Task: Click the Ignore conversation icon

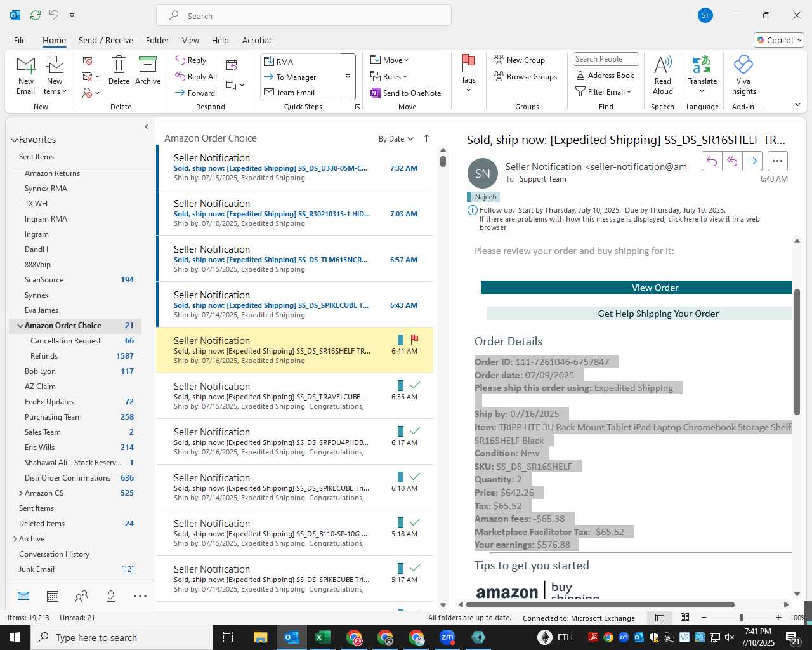Action: (88, 60)
